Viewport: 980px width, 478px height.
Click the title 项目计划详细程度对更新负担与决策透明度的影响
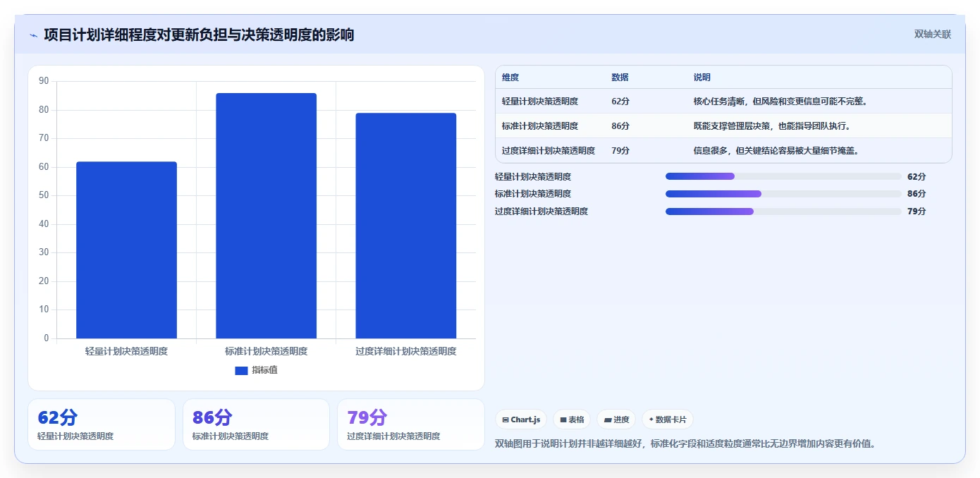(199, 35)
